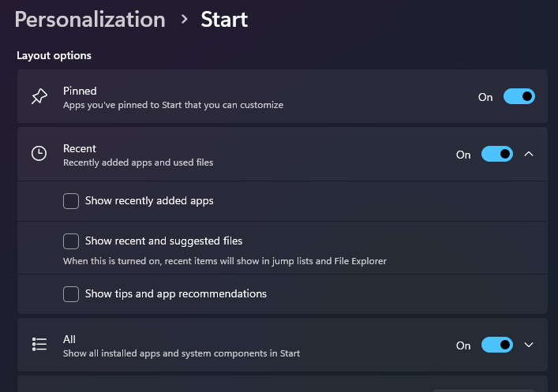
Task: Click Show all installed apps description text
Action: (182, 353)
